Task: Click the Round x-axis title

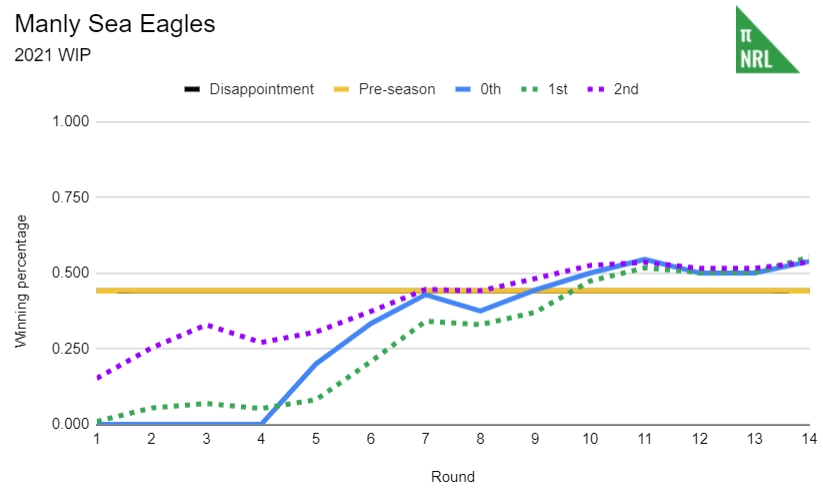Action: tap(453, 476)
